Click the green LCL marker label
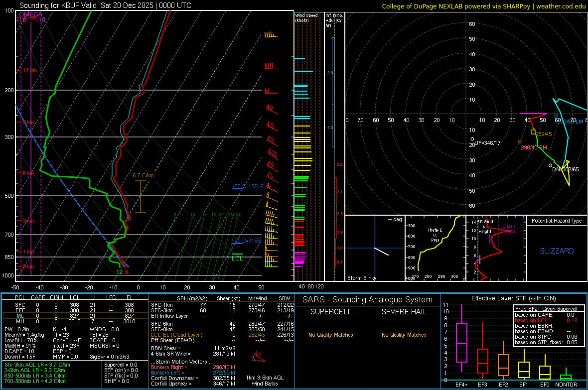 237,259
